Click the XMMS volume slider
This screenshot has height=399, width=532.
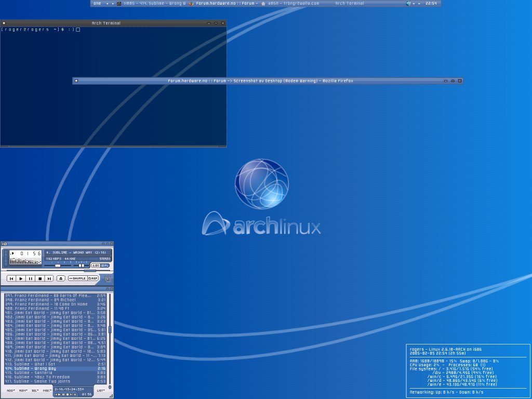coord(58,265)
